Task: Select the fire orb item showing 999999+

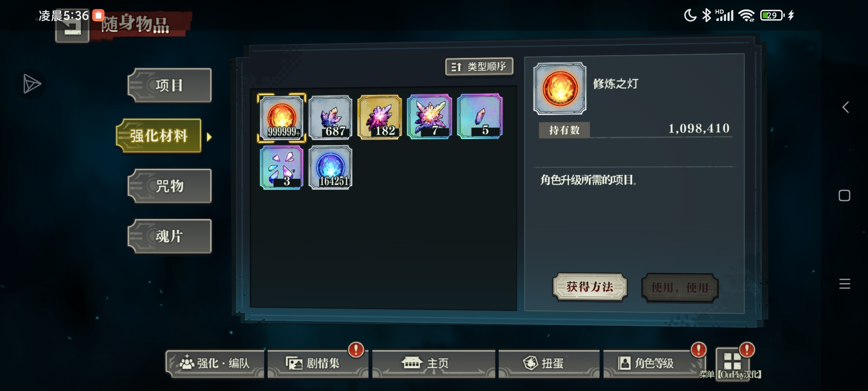Action: point(282,118)
